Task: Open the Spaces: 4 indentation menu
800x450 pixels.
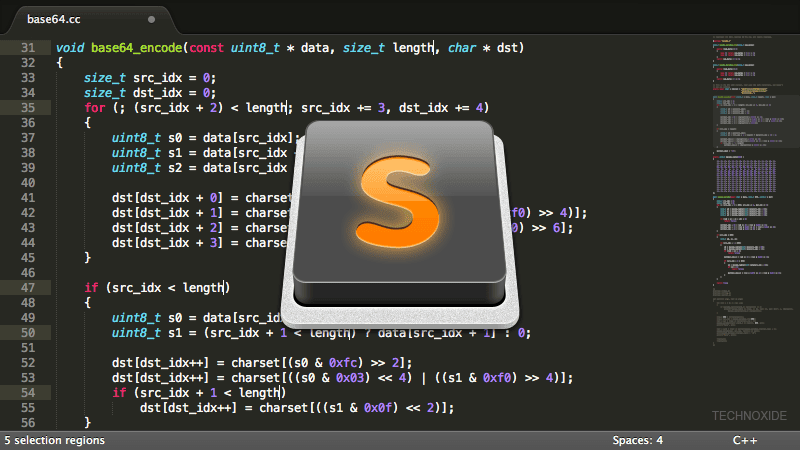Action: (637, 440)
